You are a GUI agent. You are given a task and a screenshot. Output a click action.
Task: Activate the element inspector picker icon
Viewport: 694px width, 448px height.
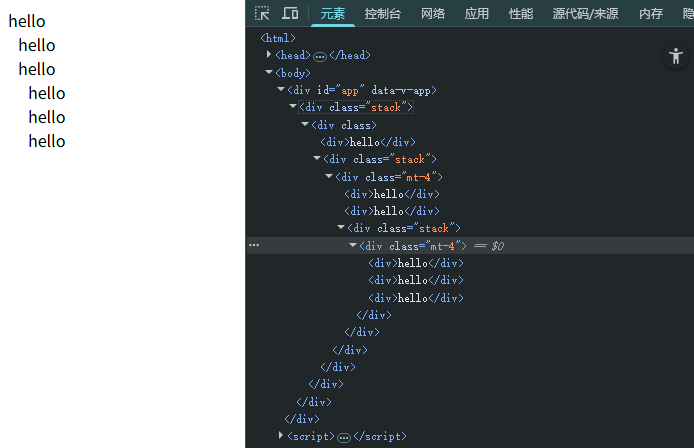pos(262,13)
